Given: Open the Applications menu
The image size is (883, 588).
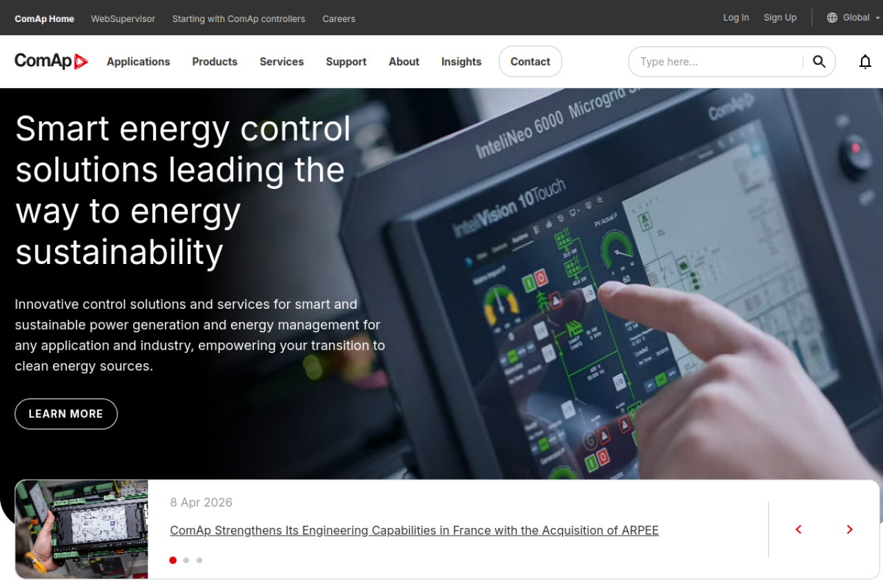Looking at the screenshot, I should [x=138, y=61].
